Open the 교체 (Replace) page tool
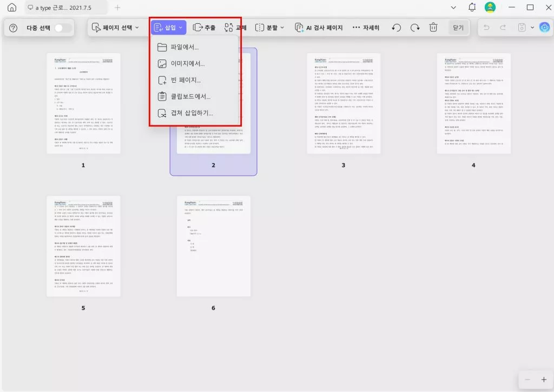The image size is (554, 392). 235,27
